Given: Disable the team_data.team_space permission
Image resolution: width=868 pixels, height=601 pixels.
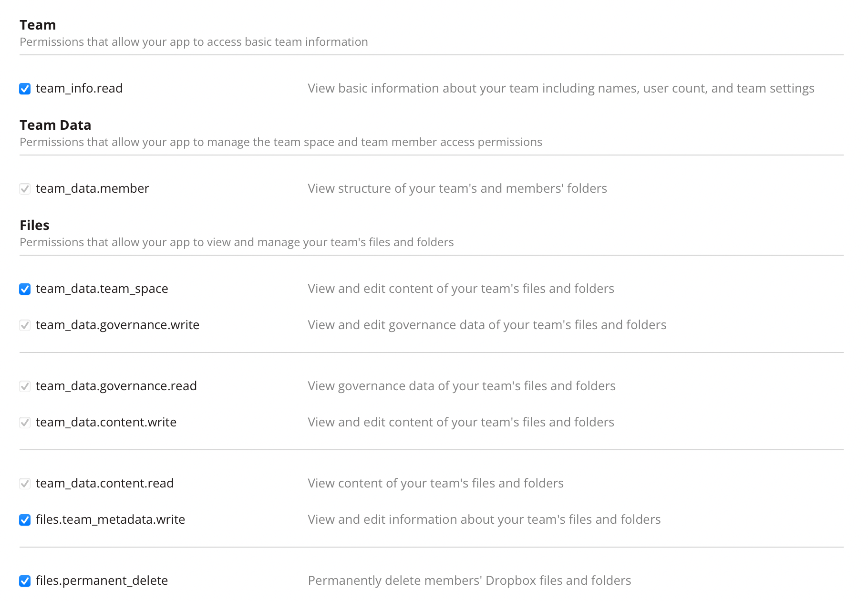Looking at the screenshot, I should click(25, 289).
